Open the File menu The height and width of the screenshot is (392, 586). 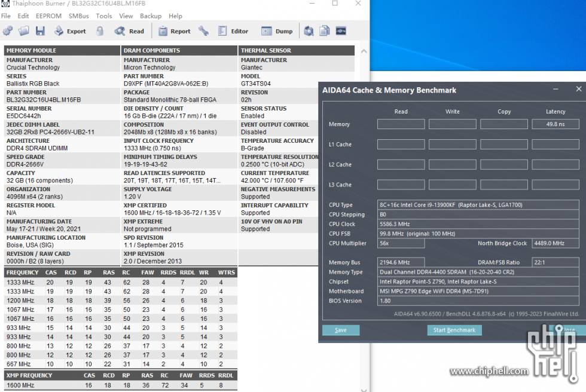tap(5, 16)
